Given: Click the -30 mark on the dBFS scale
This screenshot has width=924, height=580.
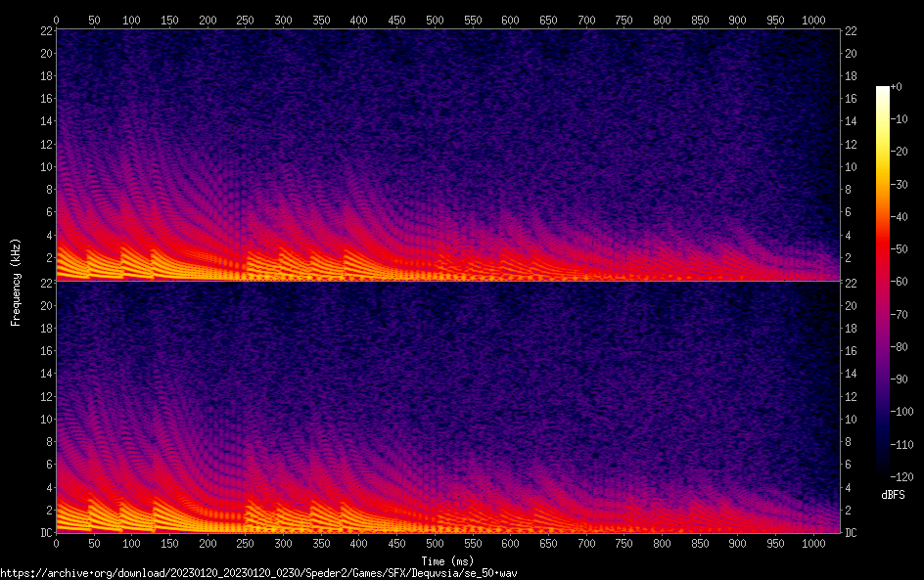Looking at the screenshot, I should click(x=899, y=185).
